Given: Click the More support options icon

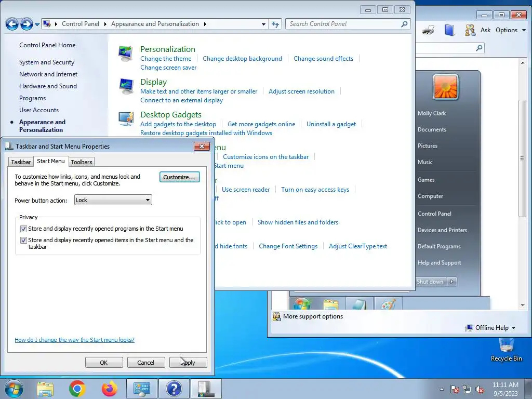Looking at the screenshot, I should point(277,316).
